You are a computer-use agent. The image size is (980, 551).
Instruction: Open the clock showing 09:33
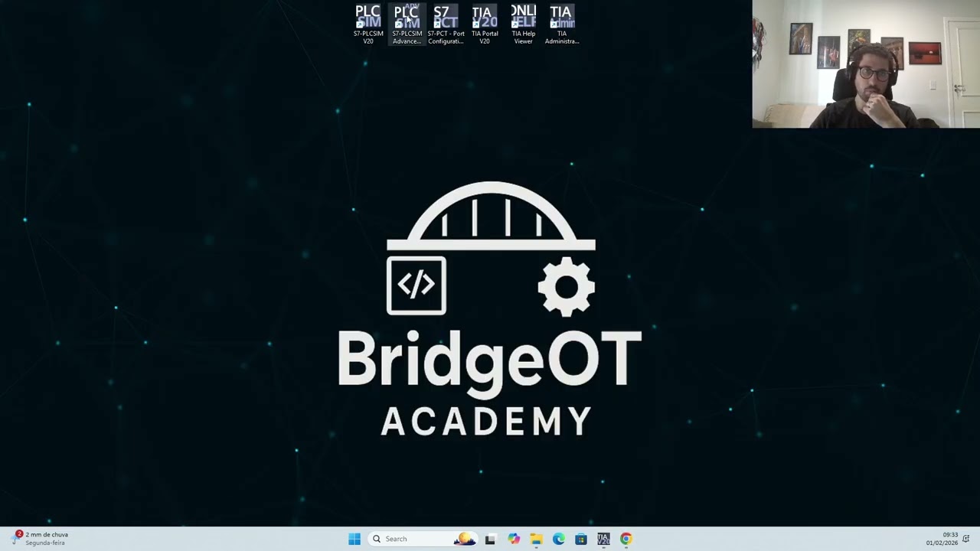tap(942, 539)
